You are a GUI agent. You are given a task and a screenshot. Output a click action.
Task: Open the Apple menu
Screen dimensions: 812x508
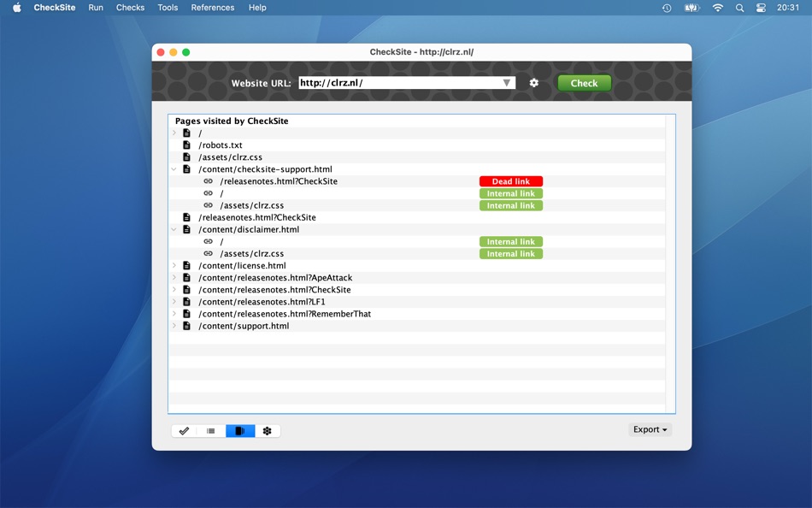[16, 8]
